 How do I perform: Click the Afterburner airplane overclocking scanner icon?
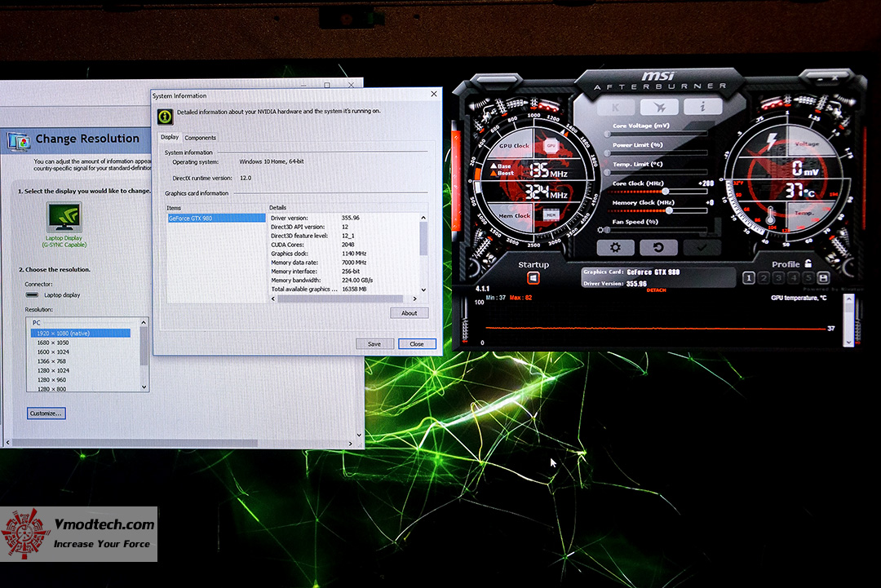point(659,107)
